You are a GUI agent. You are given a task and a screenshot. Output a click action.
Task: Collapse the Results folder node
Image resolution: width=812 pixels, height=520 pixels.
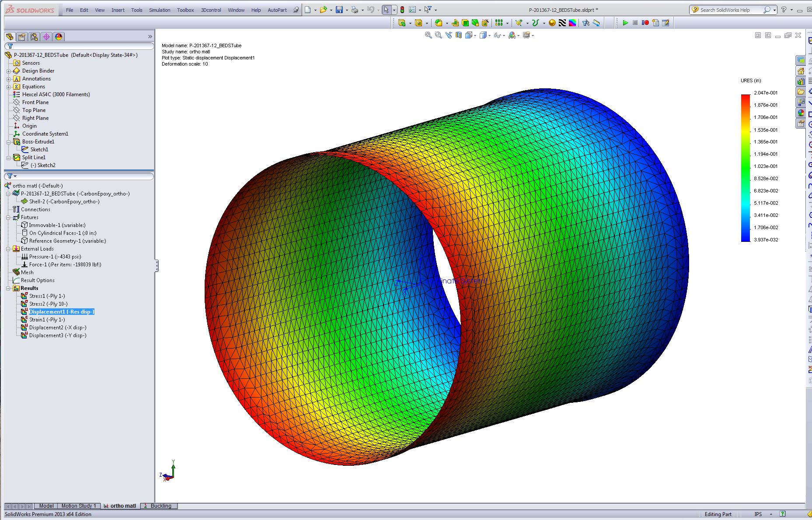point(8,288)
